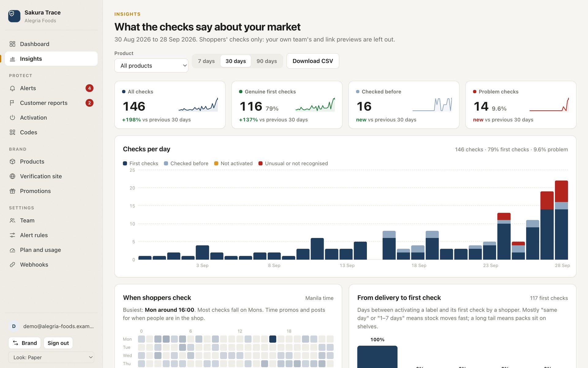The image size is (588, 368).
Task: Click the Codes QR icon
Action: (x=12, y=132)
